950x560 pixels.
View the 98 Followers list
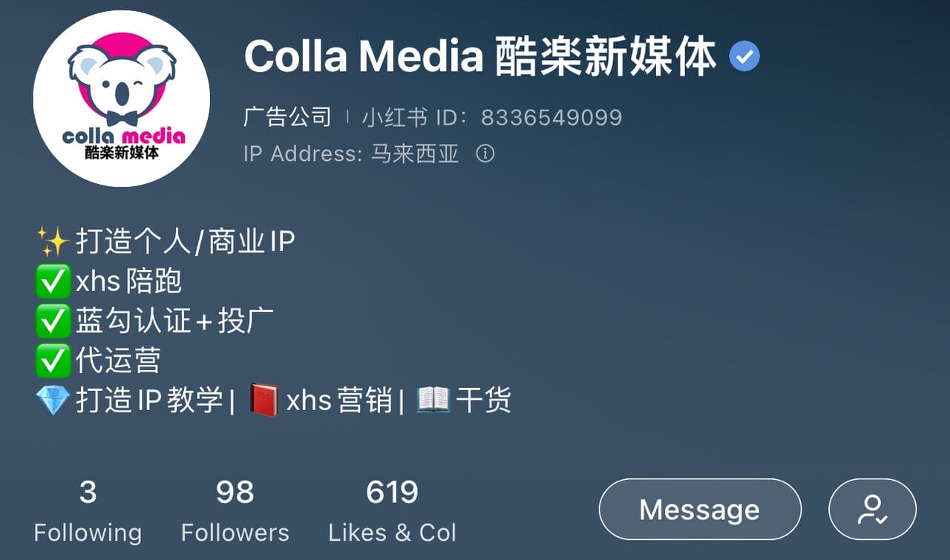[x=235, y=511]
